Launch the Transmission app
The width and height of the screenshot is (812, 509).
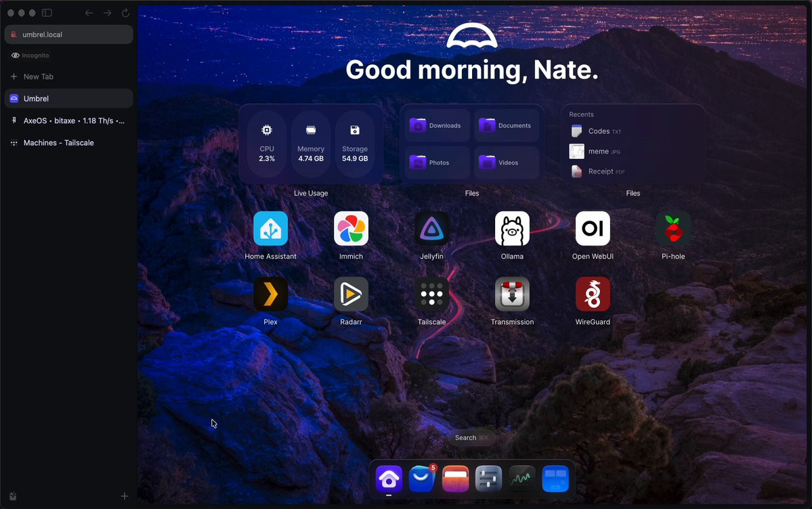512,294
